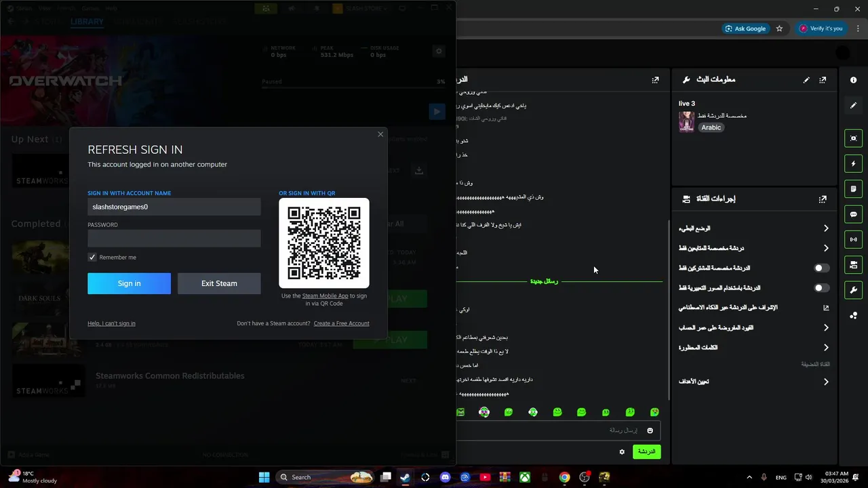Screen dimensions: 868x488
Task: Select the sidebar chat bubble icon
Action: (853, 214)
